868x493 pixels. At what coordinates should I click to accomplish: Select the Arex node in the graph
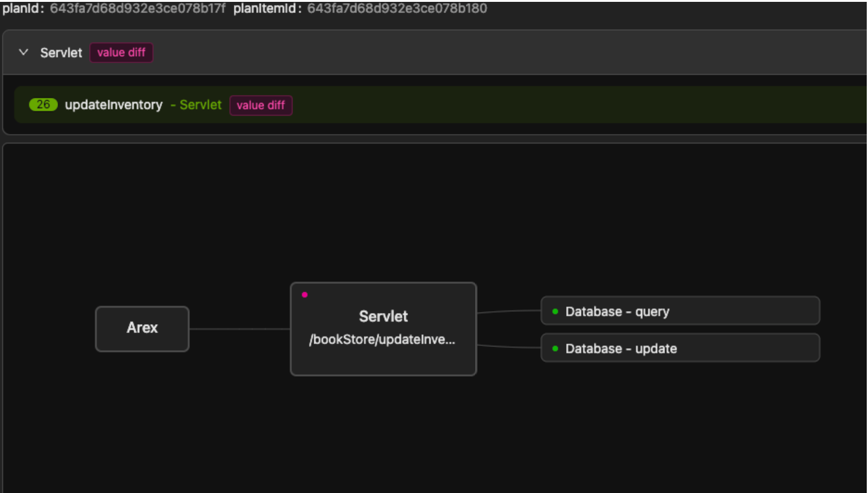(142, 328)
